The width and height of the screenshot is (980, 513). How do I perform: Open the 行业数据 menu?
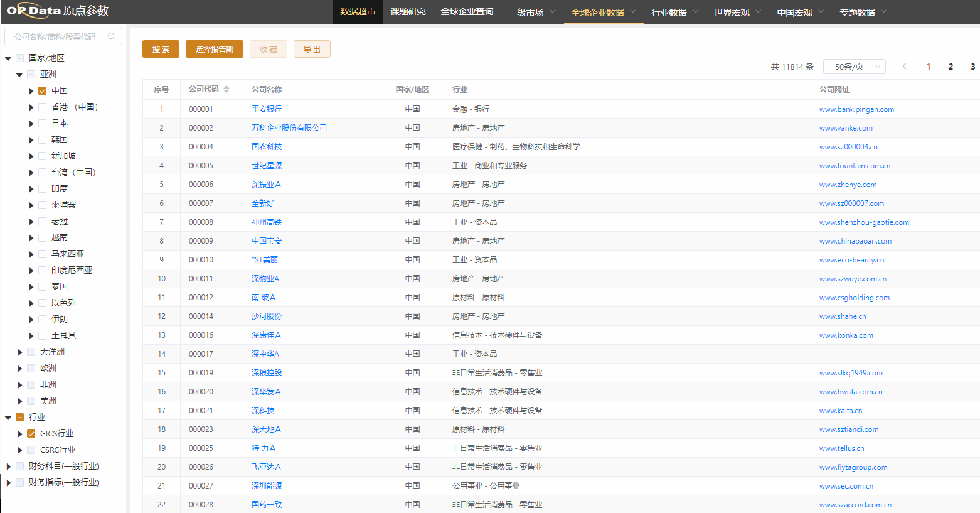pos(674,12)
